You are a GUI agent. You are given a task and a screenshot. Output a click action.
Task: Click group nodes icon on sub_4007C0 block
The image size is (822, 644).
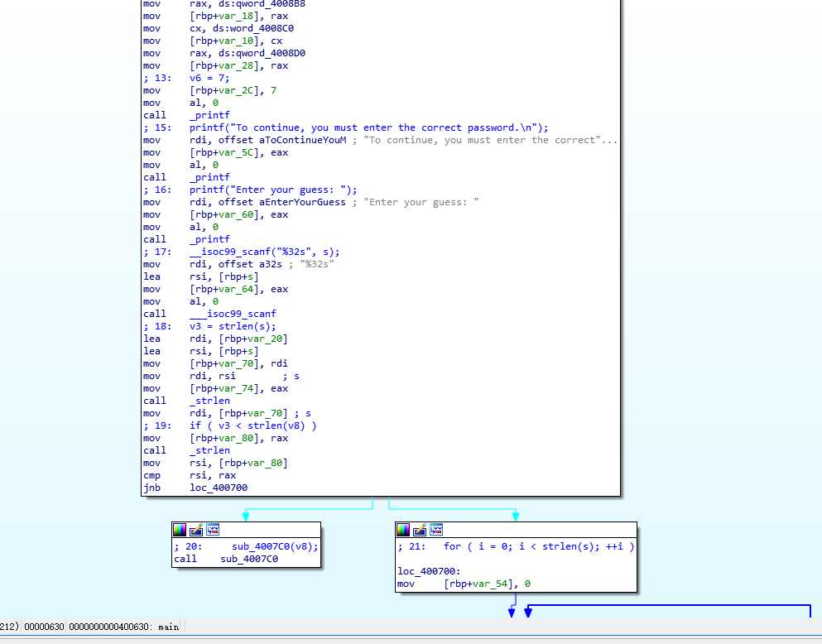click(x=213, y=530)
